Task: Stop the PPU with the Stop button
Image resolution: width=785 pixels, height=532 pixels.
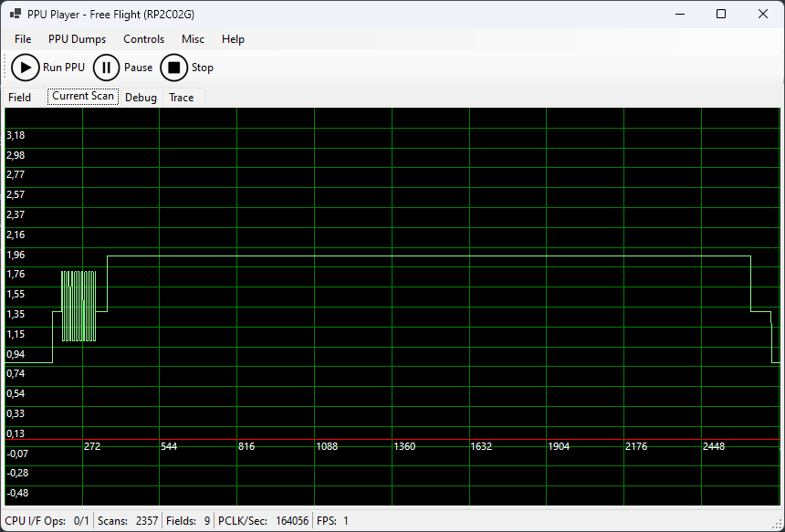Action: (187, 68)
